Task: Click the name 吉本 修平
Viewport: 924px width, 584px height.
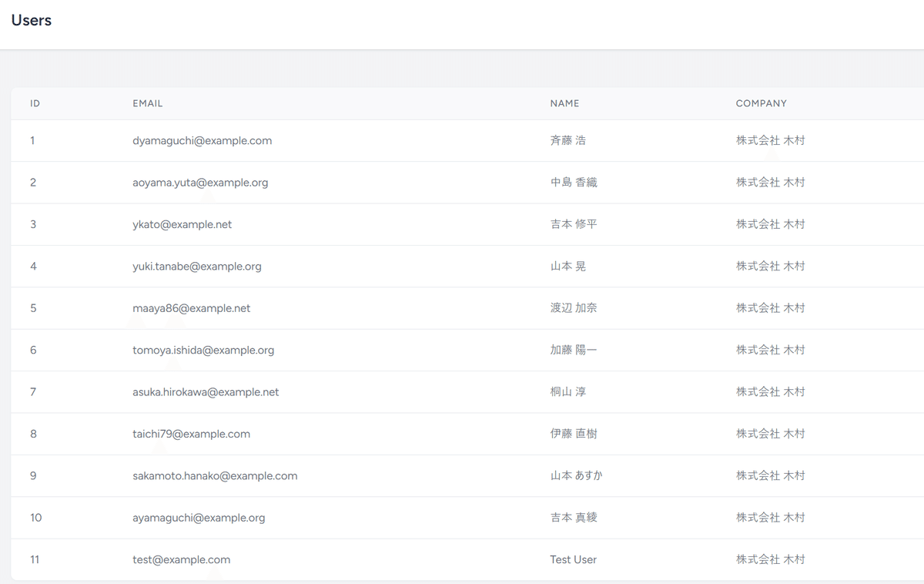Action: (574, 224)
